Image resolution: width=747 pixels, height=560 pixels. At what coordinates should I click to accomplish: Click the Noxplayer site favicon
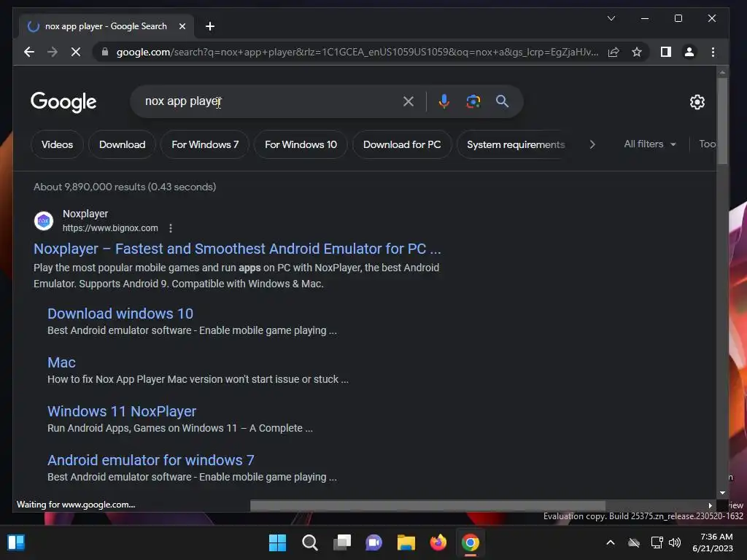point(44,220)
